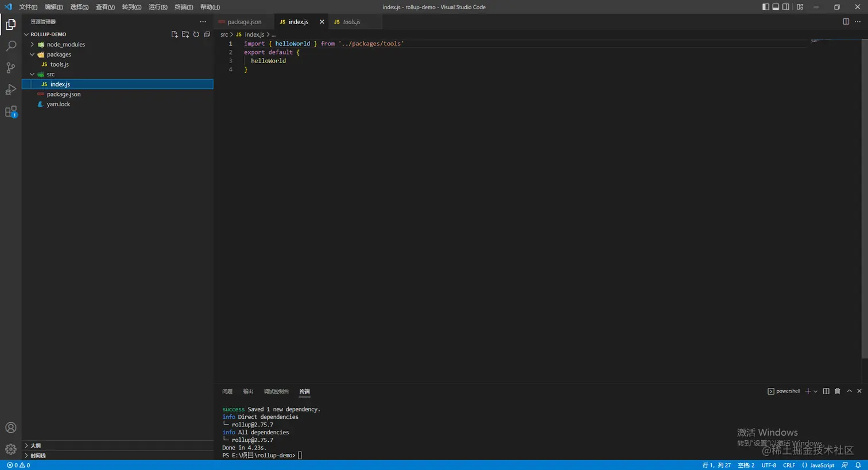Toggle the bottom panel visibility
Screen dimensions: 868x470
tap(776, 7)
